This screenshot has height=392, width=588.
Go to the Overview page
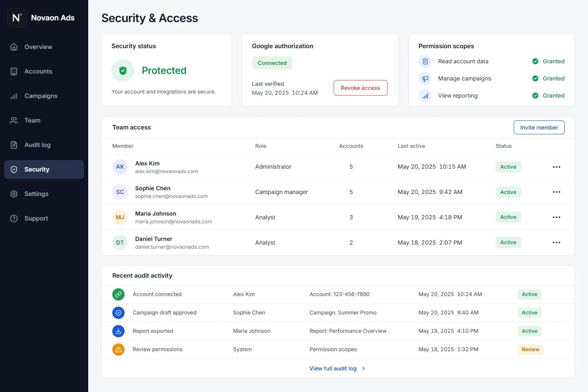tap(44, 47)
